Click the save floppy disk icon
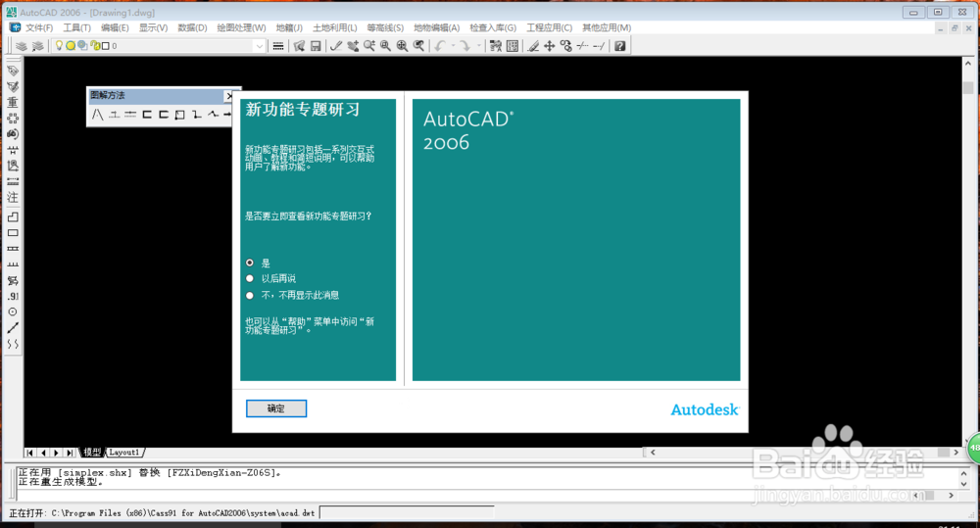The image size is (980, 528). (316, 46)
